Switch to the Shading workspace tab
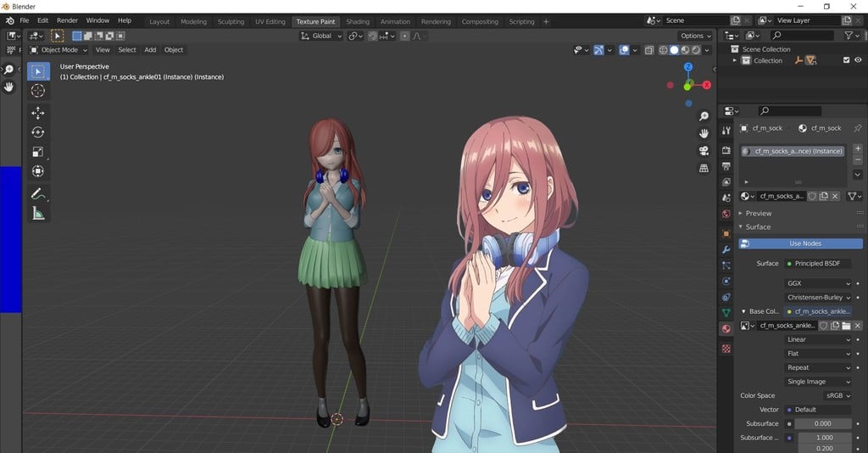This screenshot has width=868, height=453. pos(358,21)
